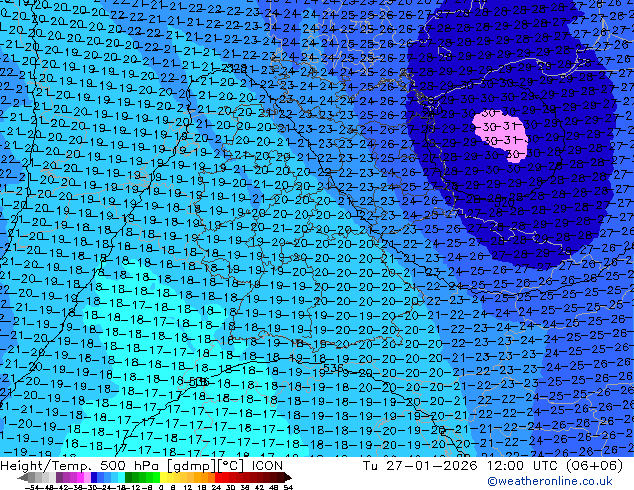This screenshot has width=634, height=490.
Task: Click the temperature color scale legend bar
Action: tap(154, 478)
